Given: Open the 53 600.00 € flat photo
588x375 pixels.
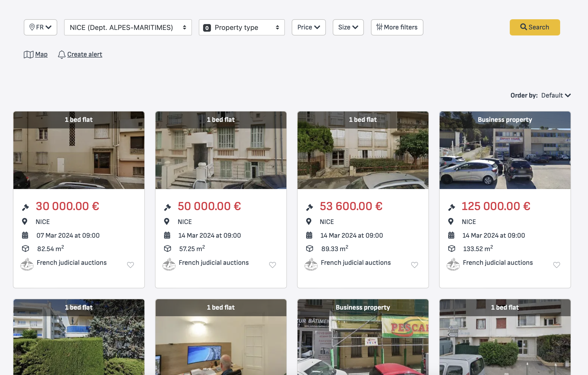Looking at the screenshot, I should point(363,150).
